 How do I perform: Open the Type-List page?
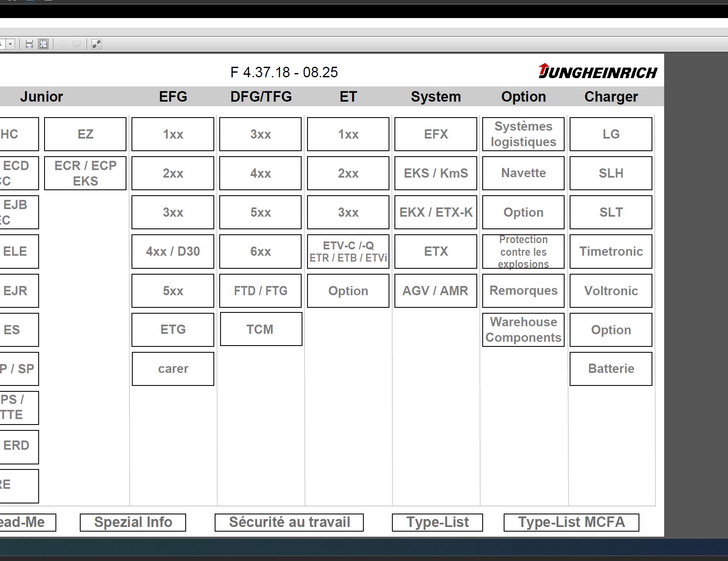pyautogui.click(x=437, y=522)
